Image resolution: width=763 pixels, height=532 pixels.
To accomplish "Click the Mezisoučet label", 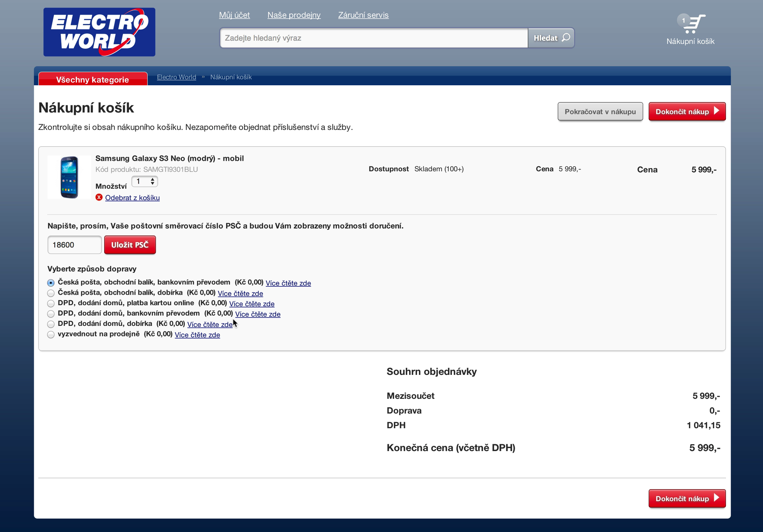I will point(411,396).
